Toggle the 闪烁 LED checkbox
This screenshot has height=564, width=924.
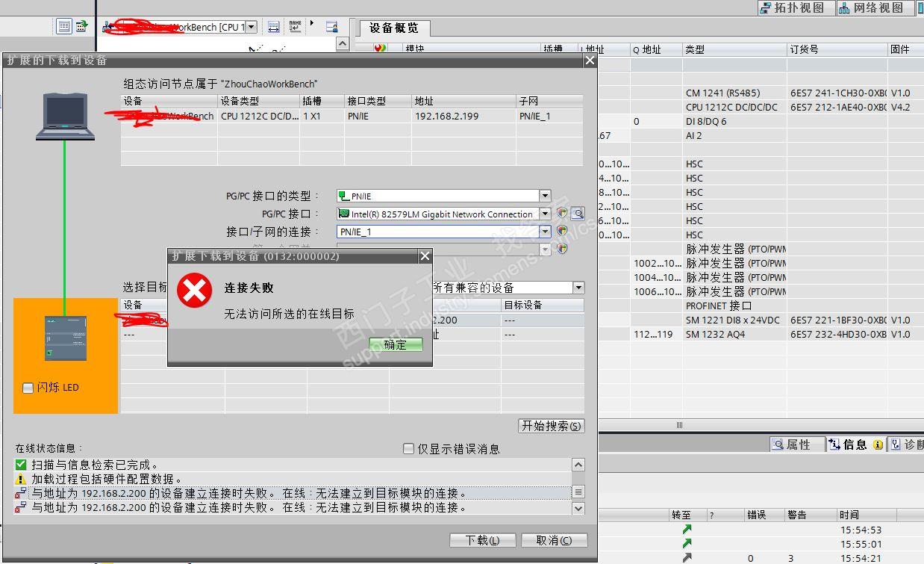tap(28, 388)
